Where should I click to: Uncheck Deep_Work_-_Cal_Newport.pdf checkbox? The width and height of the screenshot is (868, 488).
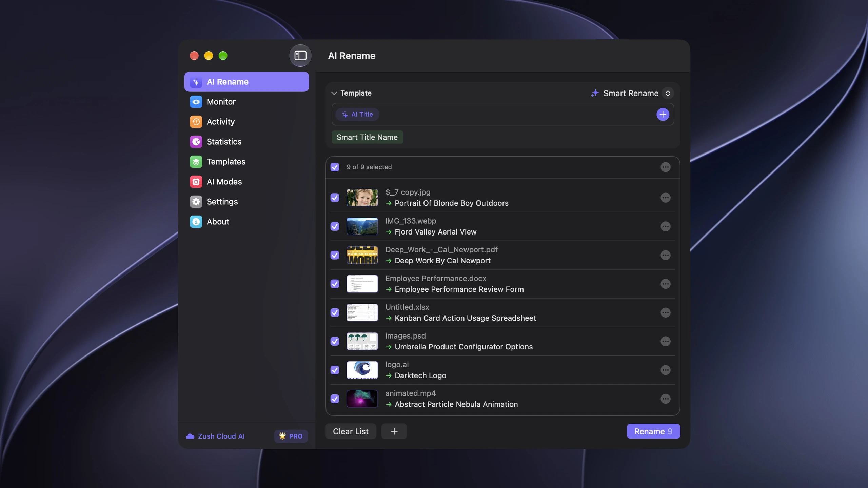335,255
